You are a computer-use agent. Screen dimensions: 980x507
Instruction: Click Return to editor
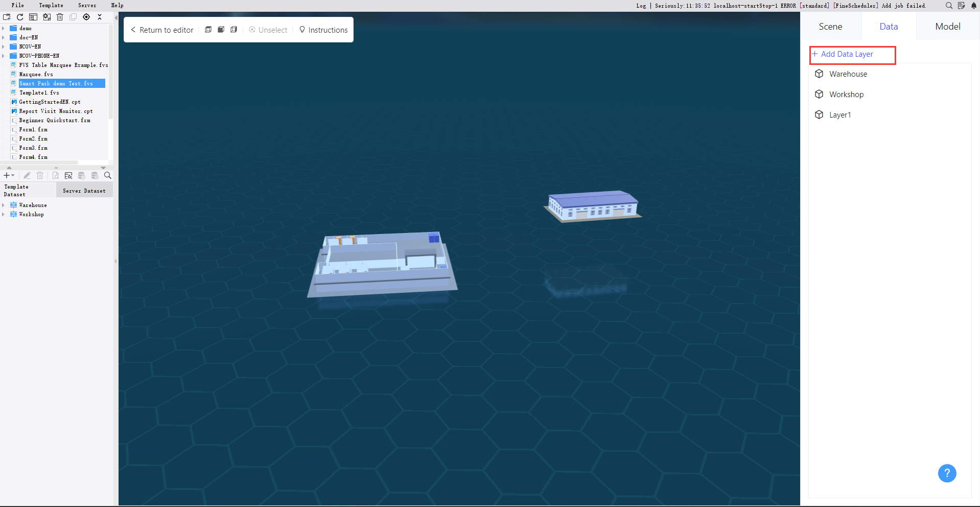click(161, 30)
